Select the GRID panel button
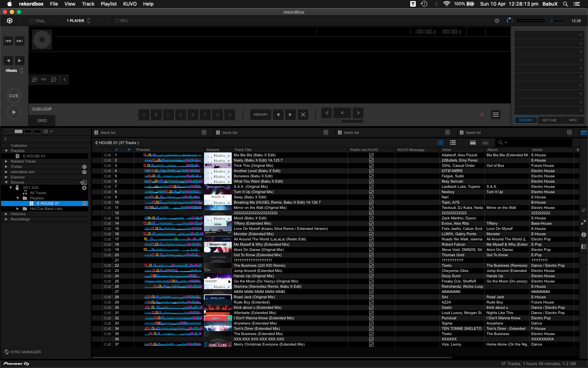 point(42,121)
